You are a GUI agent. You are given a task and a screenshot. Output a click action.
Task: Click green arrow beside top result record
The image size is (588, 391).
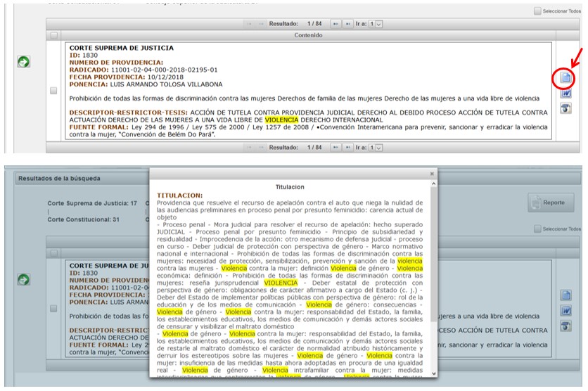click(23, 62)
